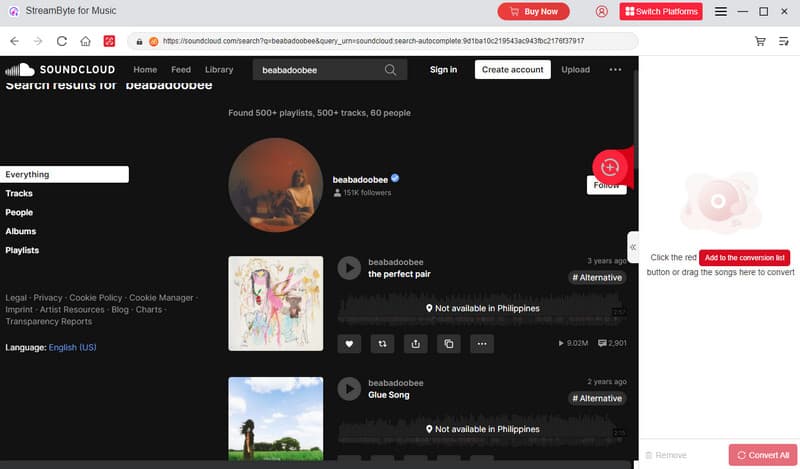Select the Albums filter
Image resolution: width=800 pixels, height=469 pixels.
tap(20, 231)
